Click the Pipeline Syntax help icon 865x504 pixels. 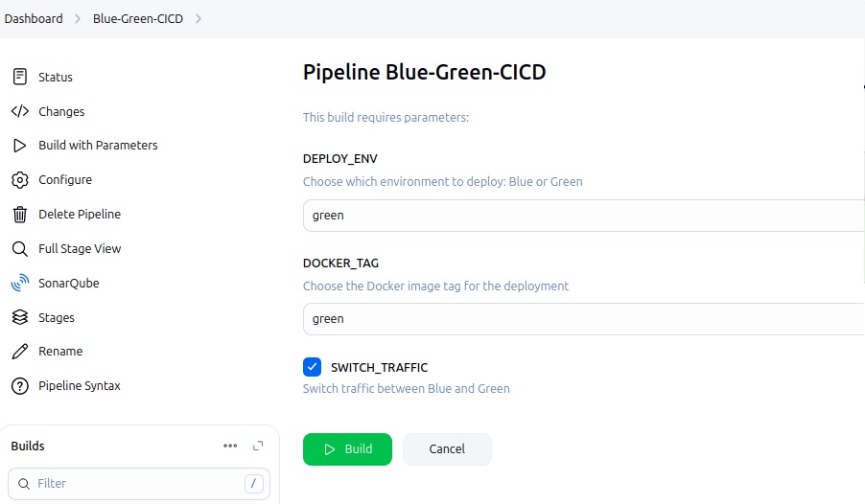click(x=19, y=386)
